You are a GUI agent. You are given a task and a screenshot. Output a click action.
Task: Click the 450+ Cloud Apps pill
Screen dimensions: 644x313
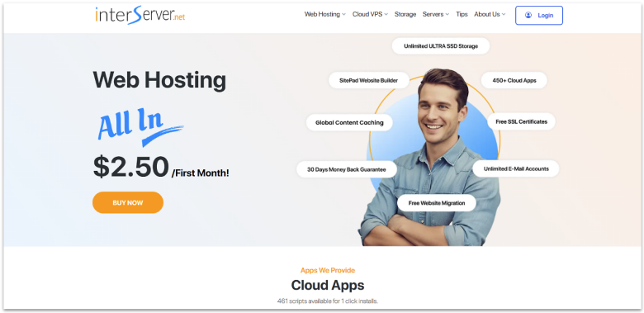[514, 80]
